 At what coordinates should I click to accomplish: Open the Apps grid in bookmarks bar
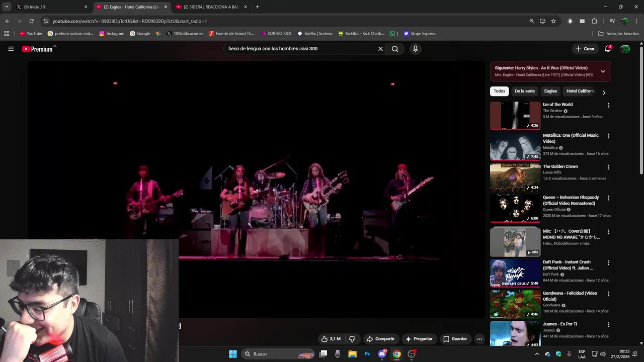7,34
